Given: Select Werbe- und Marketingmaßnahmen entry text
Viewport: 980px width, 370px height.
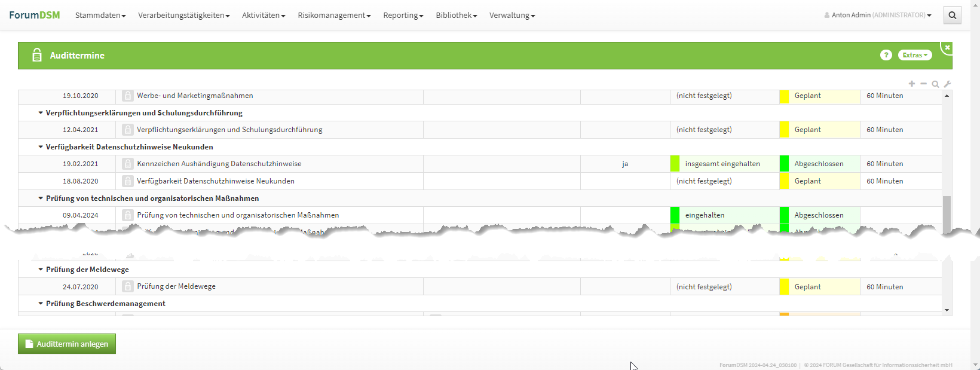Looking at the screenshot, I should (x=195, y=96).
